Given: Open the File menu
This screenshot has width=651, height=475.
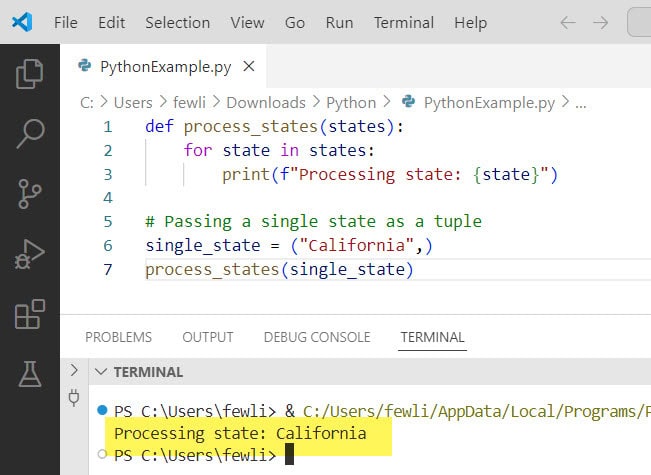Looking at the screenshot, I should [x=66, y=22].
